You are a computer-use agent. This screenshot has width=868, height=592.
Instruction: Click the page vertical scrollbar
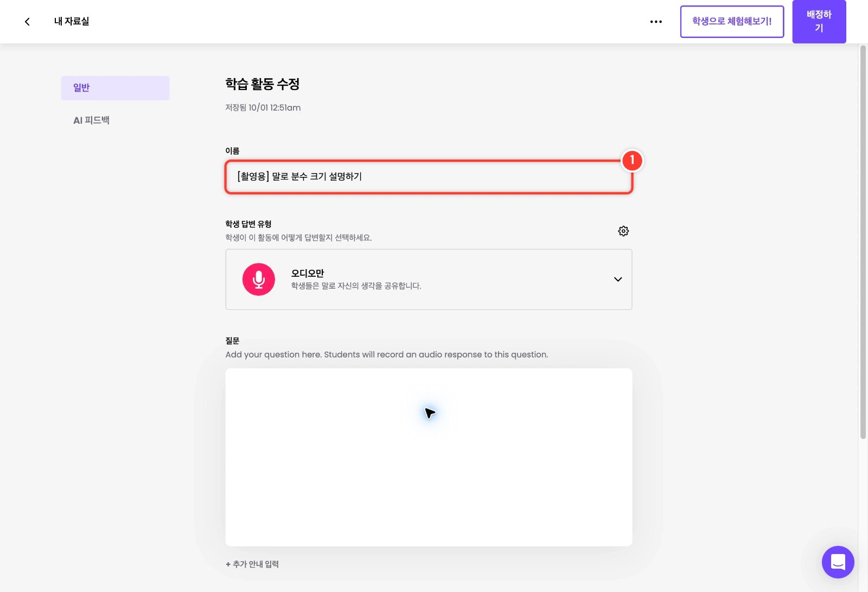pyautogui.click(x=863, y=242)
